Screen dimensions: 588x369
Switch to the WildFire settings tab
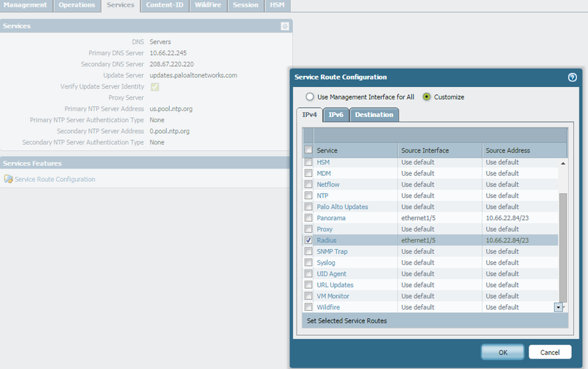coord(206,5)
